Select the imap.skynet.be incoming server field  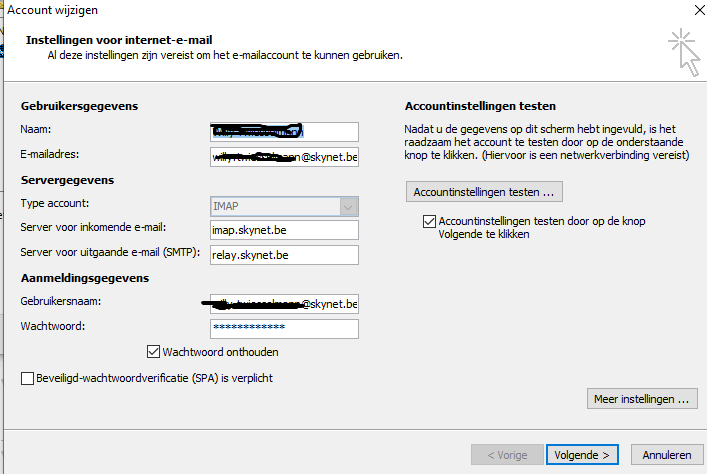284,230
